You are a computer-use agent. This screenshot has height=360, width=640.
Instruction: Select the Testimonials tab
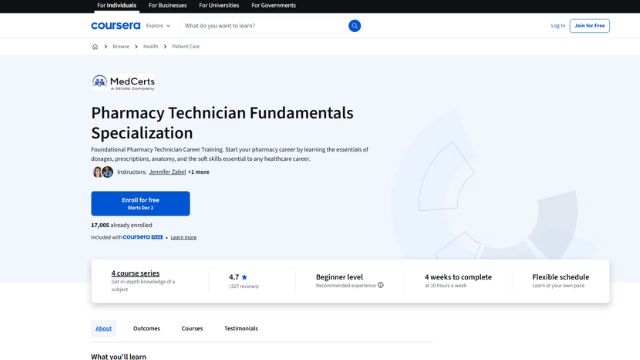point(241,328)
